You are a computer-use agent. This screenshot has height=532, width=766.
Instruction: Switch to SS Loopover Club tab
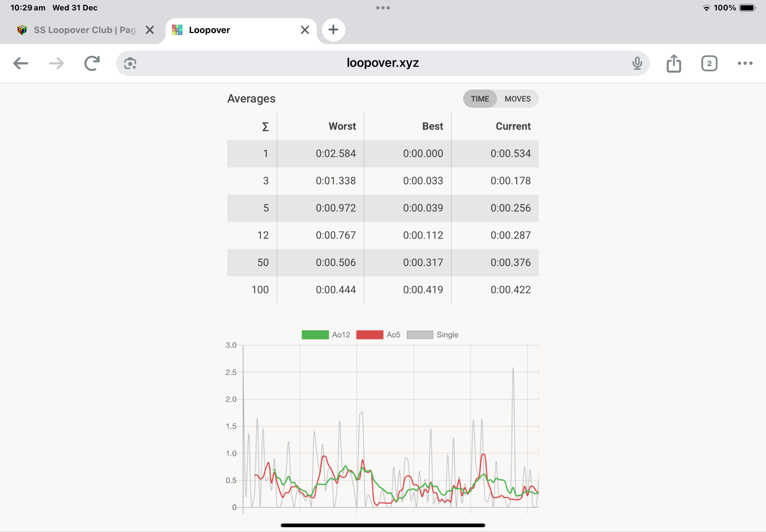(x=79, y=30)
